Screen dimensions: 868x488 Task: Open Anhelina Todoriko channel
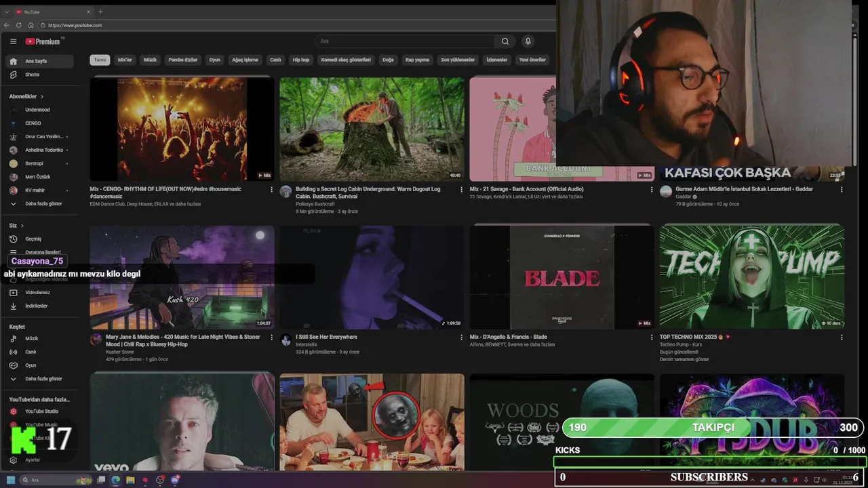tap(40, 150)
